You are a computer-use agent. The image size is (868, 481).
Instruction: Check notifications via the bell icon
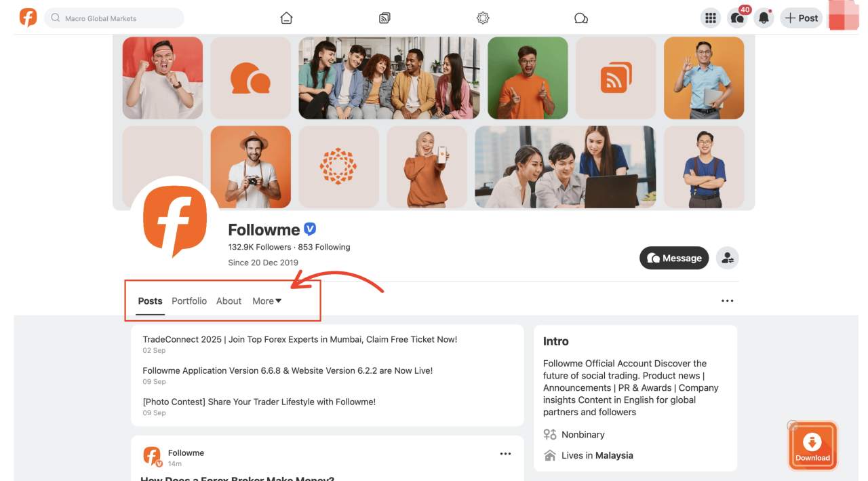(763, 18)
